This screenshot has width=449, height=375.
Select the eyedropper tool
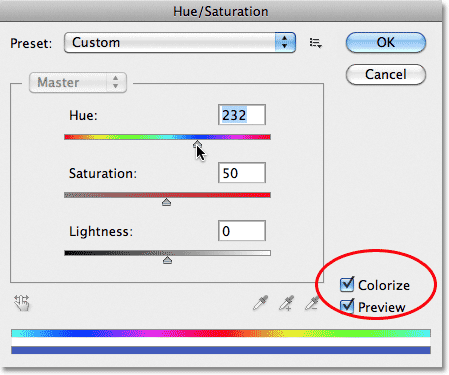point(260,303)
